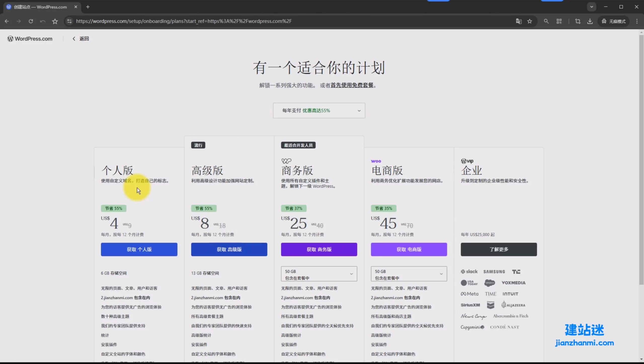
Task: Open the downloads icon in the toolbar
Action: tap(590, 21)
